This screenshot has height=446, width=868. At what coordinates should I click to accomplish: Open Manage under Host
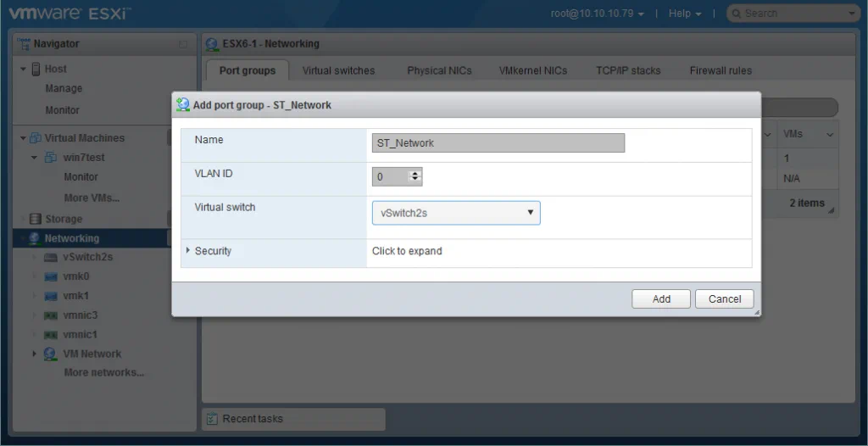(64, 89)
